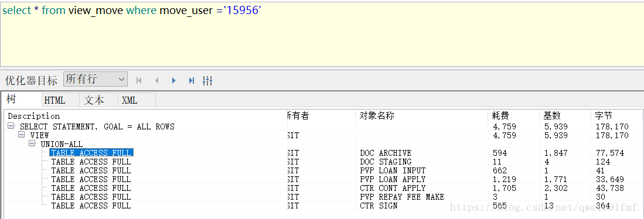Viewport: 644px width, 219px height.
Task: Go to previous operation arrow icon
Action: 156,81
